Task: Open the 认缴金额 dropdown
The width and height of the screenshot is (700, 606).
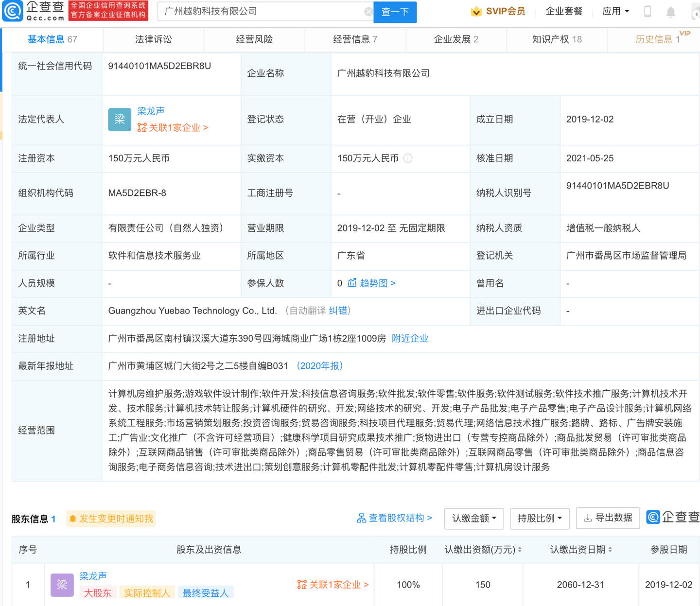Action: [473, 518]
